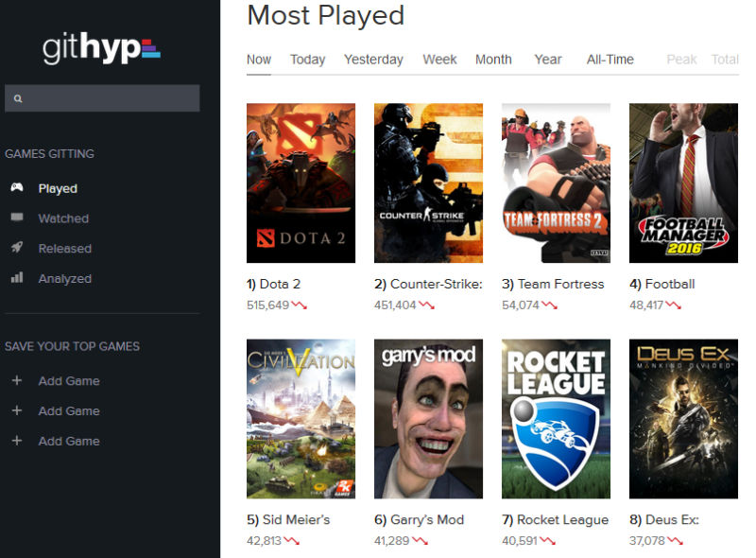Open the Rocket League cover image
Image resolution: width=756 pixels, height=558 pixels.
[556, 419]
